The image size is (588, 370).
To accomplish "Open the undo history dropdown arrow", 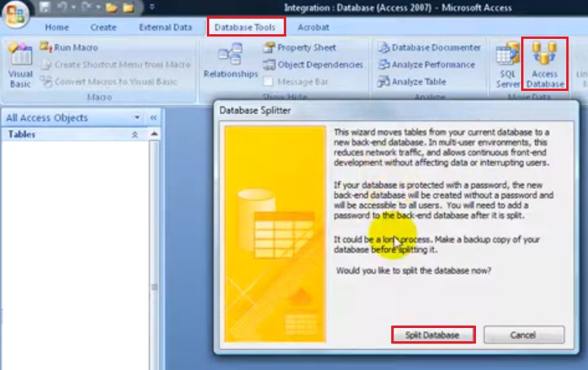I will 73,7.
